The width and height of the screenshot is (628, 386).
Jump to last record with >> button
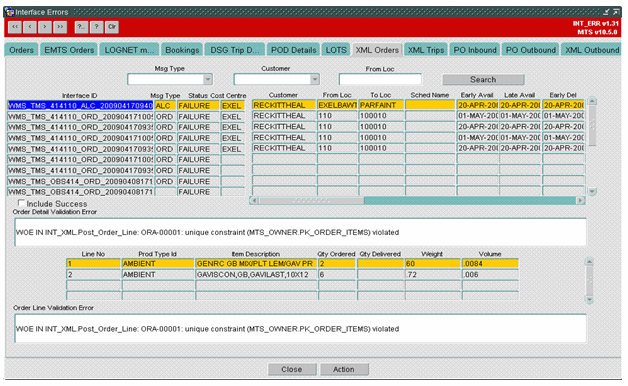coord(60,27)
